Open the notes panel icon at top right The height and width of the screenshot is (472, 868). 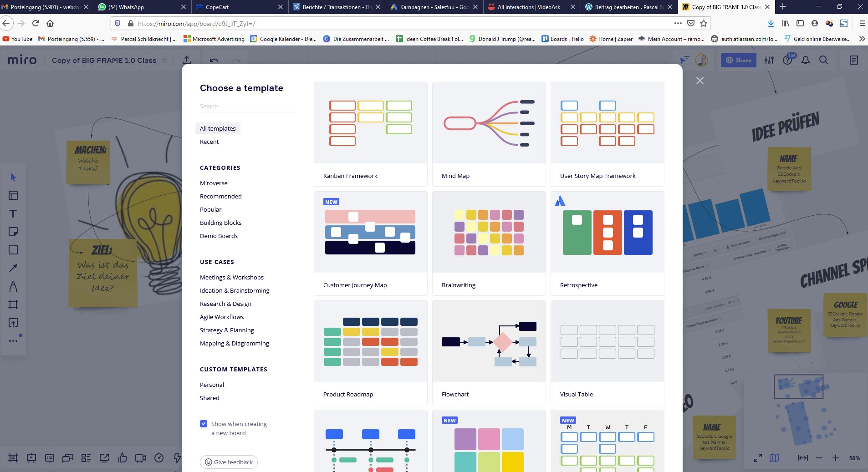pyautogui.click(x=854, y=60)
